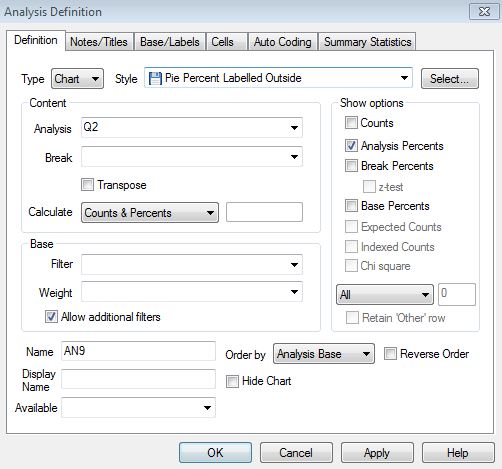Open the All dropdown in Show options
The image size is (502, 469).
click(x=385, y=295)
